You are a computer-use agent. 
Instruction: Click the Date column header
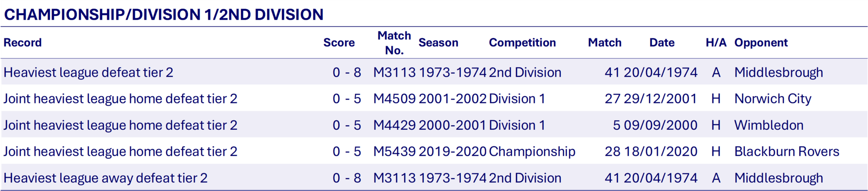coord(662,43)
